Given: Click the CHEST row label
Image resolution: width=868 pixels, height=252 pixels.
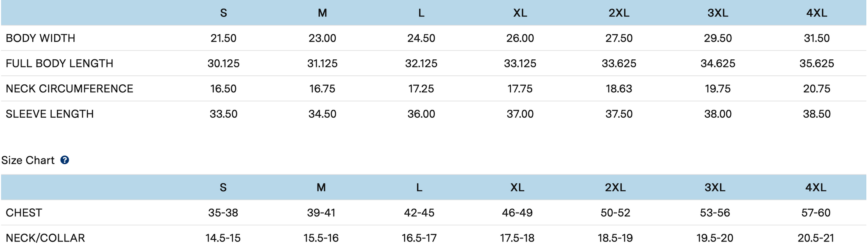Looking at the screenshot, I should click(x=24, y=213).
